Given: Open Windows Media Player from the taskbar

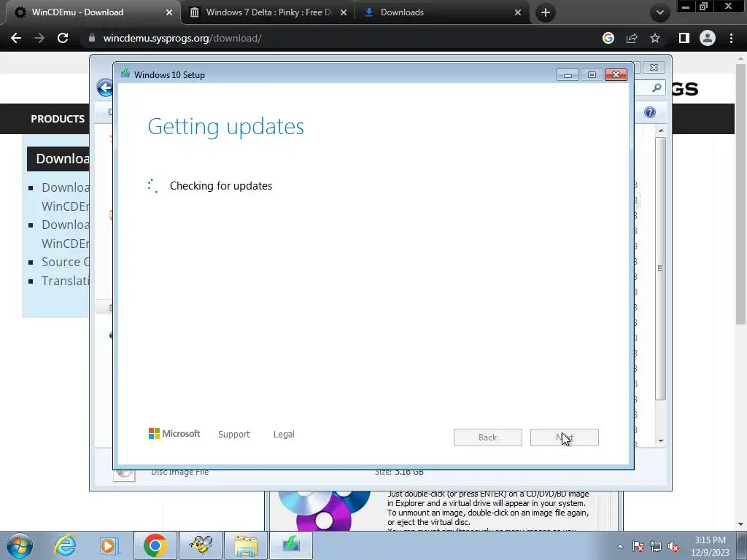Looking at the screenshot, I should click(x=109, y=545).
